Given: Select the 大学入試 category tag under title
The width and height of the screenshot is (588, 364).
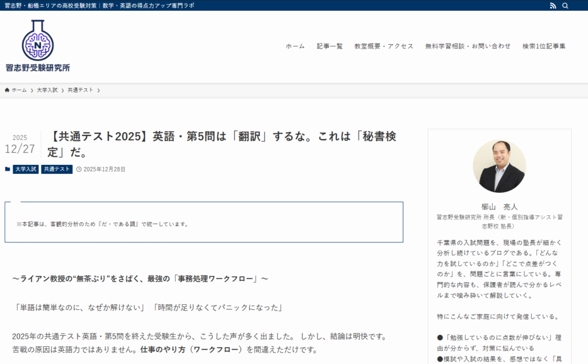Looking at the screenshot, I should tap(26, 169).
